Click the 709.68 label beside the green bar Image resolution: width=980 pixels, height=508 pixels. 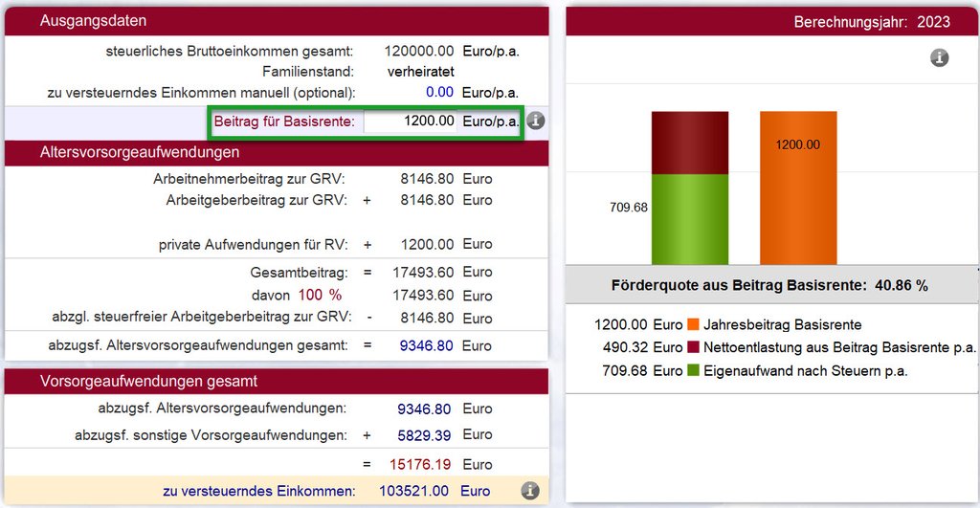click(x=629, y=208)
